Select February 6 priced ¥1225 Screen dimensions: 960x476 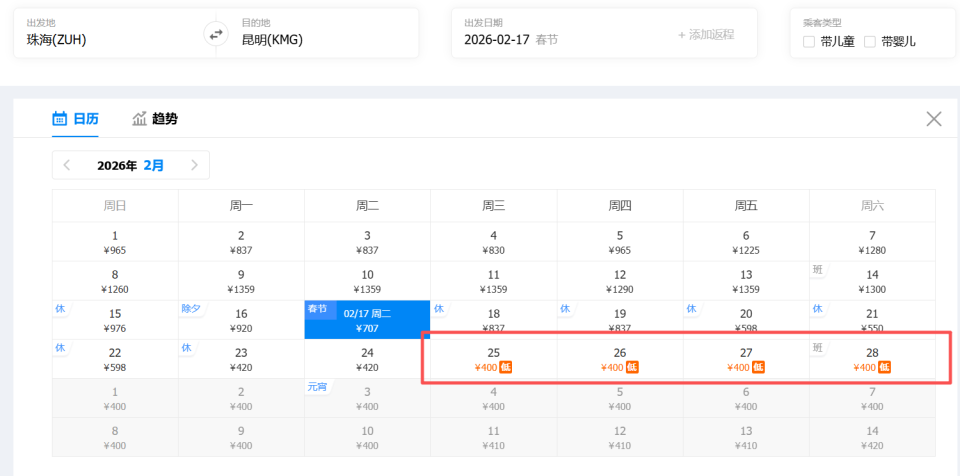(746, 242)
